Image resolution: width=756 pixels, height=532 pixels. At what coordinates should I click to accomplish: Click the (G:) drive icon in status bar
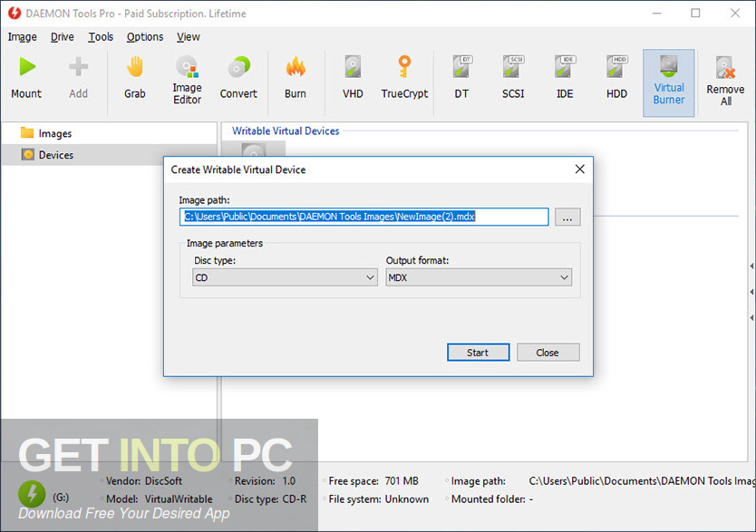(x=32, y=495)
